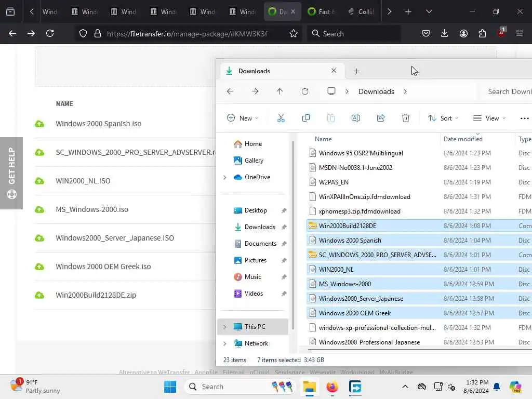This screenshot has height=399, width=532.
Task: Click the browser forward arrow button
Action: (31, 33)
